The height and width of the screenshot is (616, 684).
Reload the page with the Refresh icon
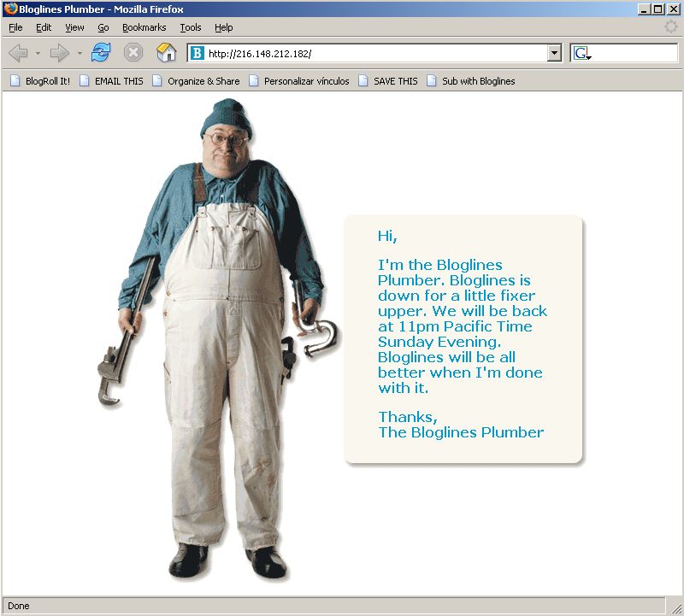[x=102, y=53]
